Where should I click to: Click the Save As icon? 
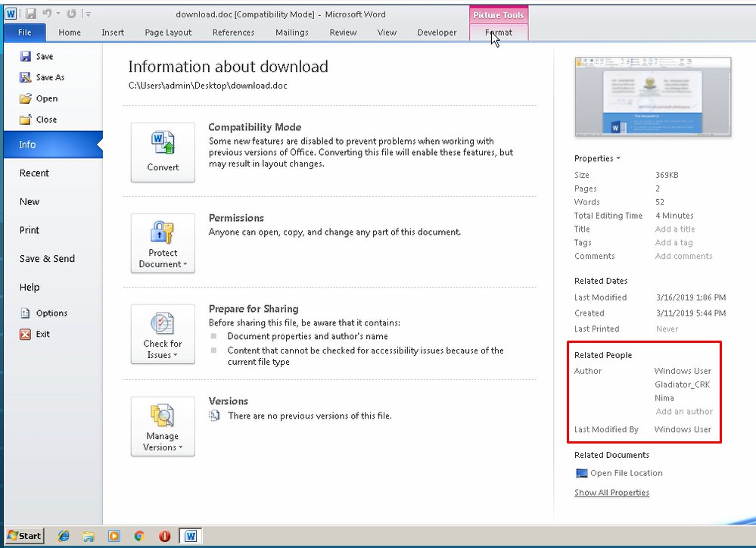pos(26,77)
